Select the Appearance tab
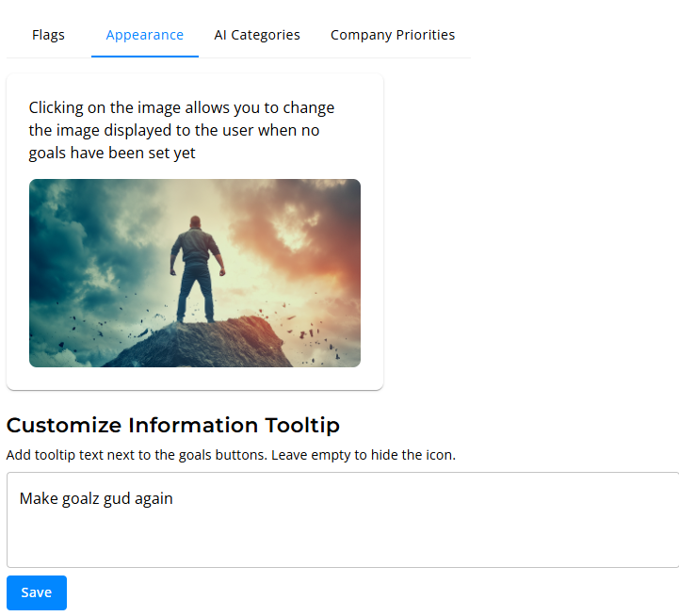This screenshot has height=616, width=679. pyautogui.click(x=145, y=35)
